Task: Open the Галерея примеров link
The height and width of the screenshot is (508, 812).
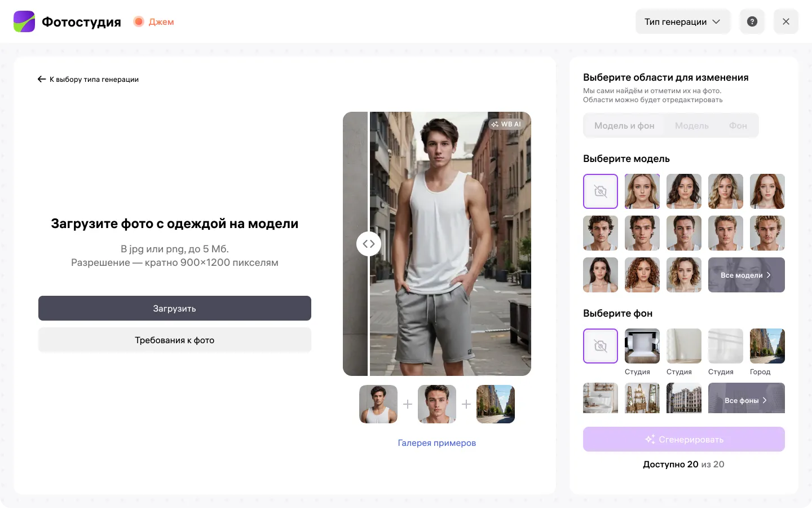Action: [x=436, y=443]
